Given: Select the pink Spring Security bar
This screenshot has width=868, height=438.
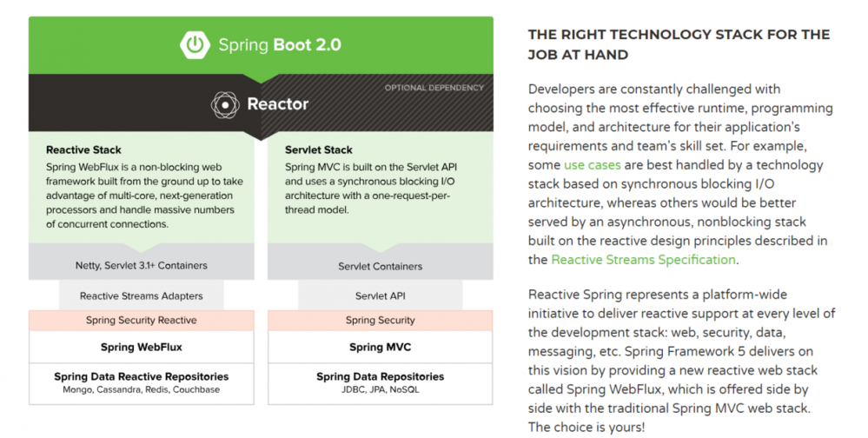Looking at the screenshot, I should coord(380,321).
